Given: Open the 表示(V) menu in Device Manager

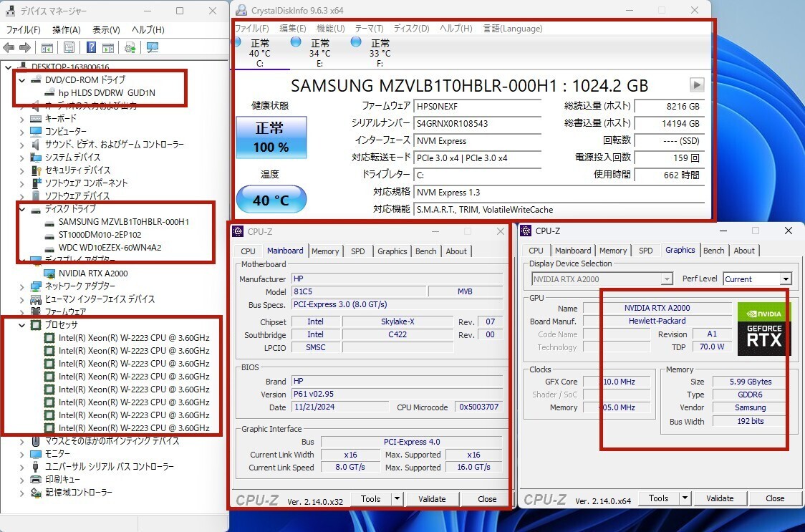Looking at the screenshot, I should click(x=106, y=30).
